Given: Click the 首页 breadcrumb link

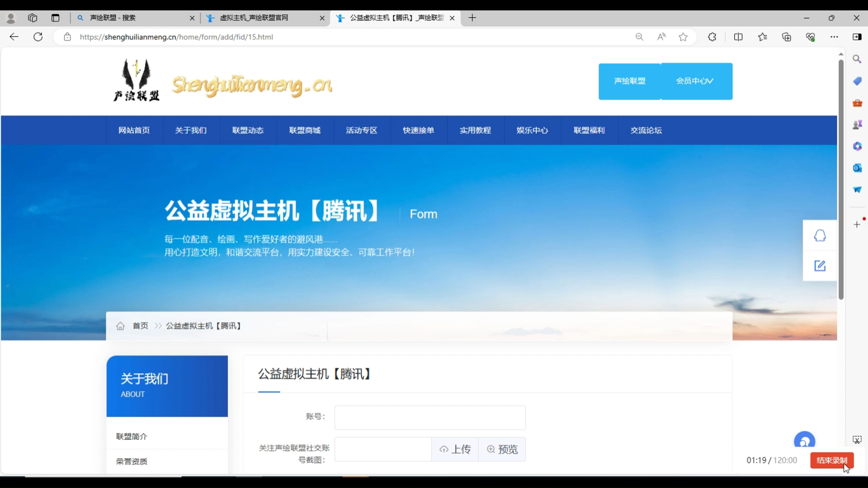Looking at the screenshot, I should click(140, 326).
